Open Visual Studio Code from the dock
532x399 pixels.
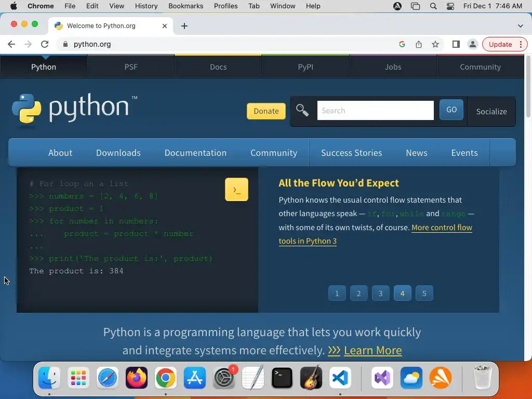(340, 378)
